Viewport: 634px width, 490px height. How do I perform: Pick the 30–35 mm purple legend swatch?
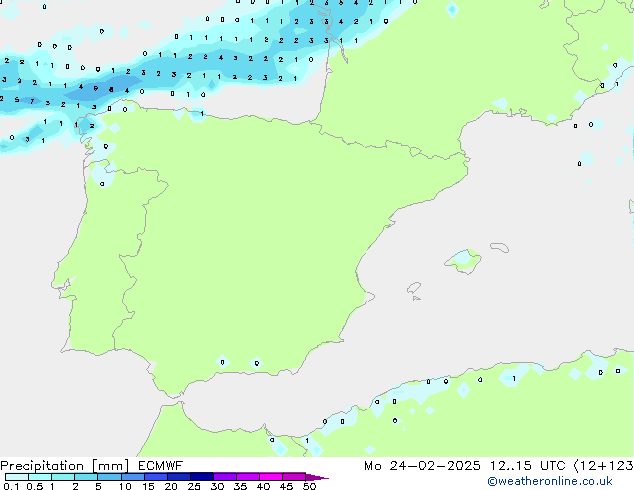pos(225,477)
